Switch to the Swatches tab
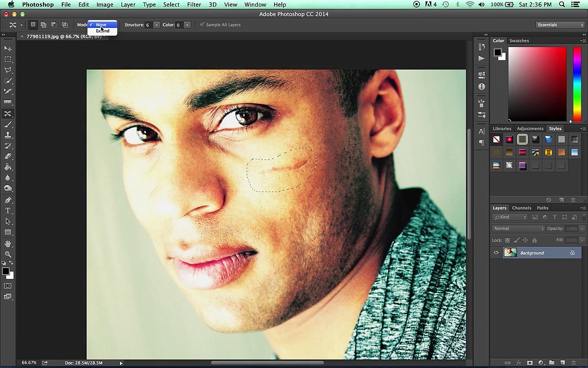 tap(519, 40)
